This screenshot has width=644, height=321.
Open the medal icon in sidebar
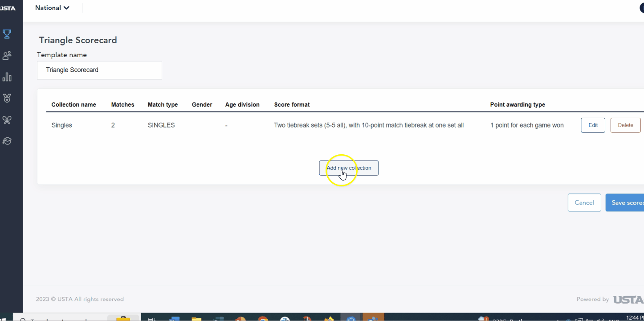(7, 98)
